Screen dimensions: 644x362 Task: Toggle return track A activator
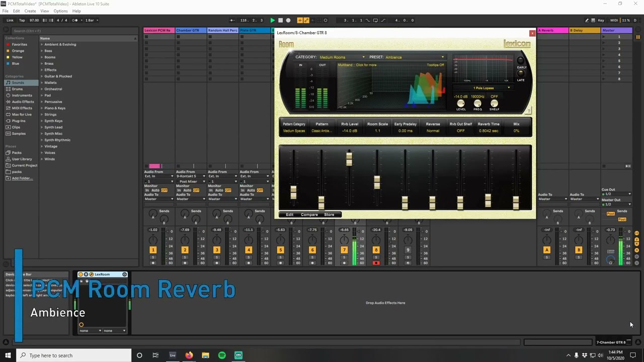(x=547, y=250)
